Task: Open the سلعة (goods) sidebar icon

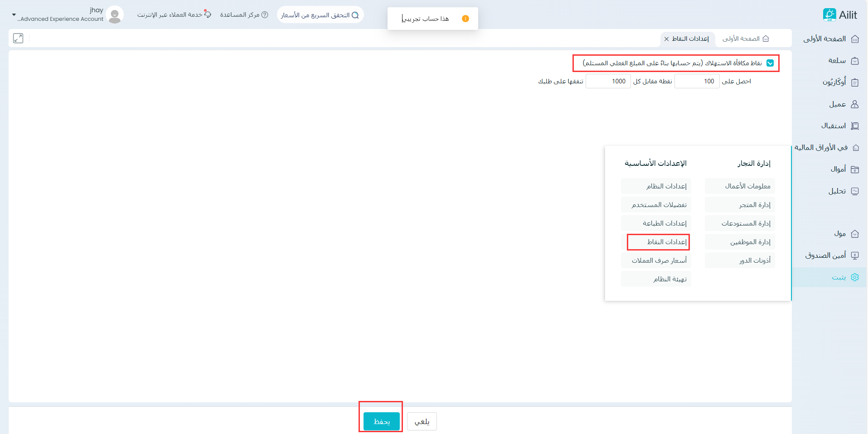Action: tap(855, 61)
